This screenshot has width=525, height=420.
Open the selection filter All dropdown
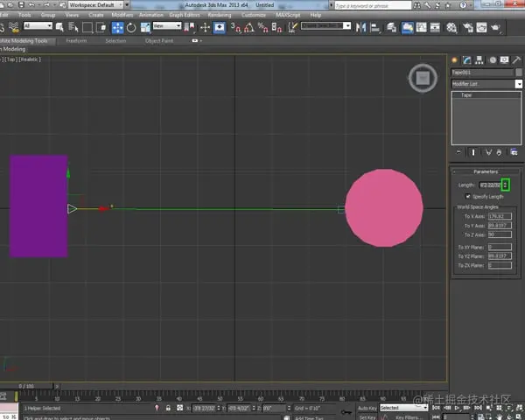point(38,25)
